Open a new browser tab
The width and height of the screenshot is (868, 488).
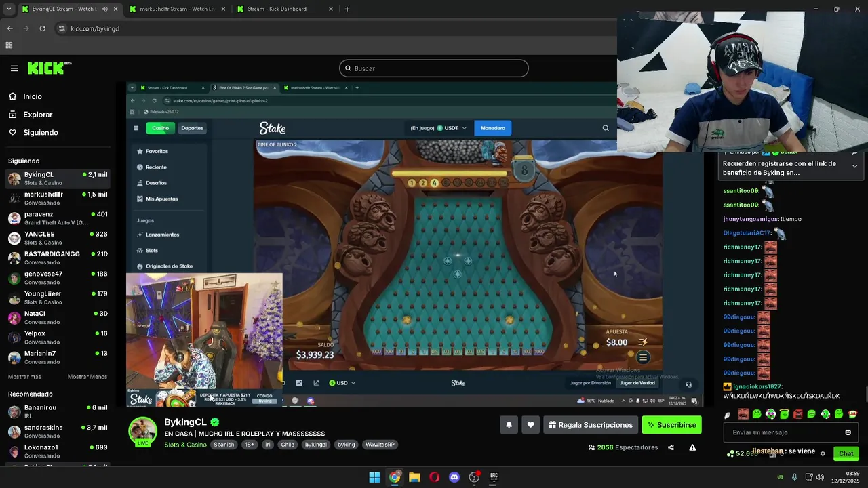pyautogui.click(x=347, y=9)
